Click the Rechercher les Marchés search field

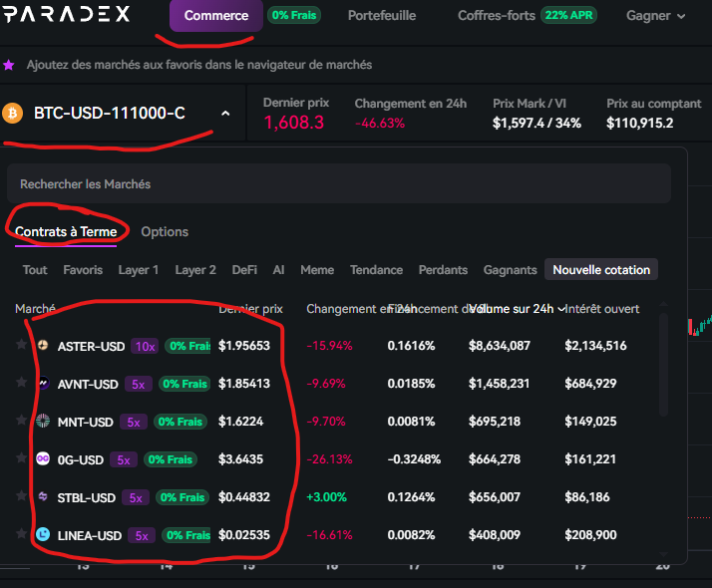pyautogui.click(x=339, y=183)
